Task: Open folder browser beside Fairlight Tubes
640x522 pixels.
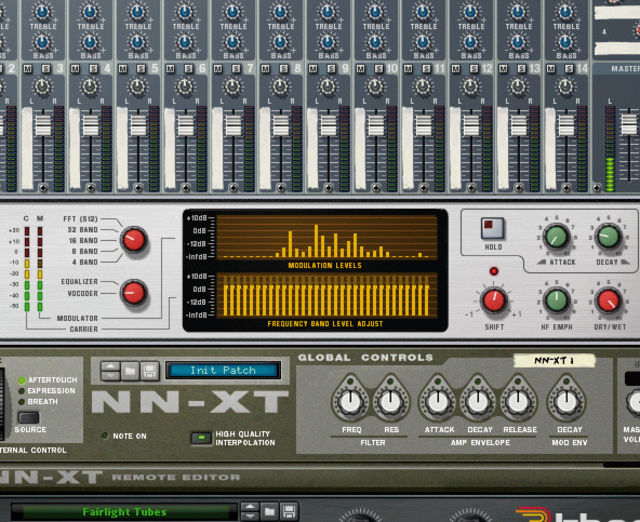Action: (269, 511)
